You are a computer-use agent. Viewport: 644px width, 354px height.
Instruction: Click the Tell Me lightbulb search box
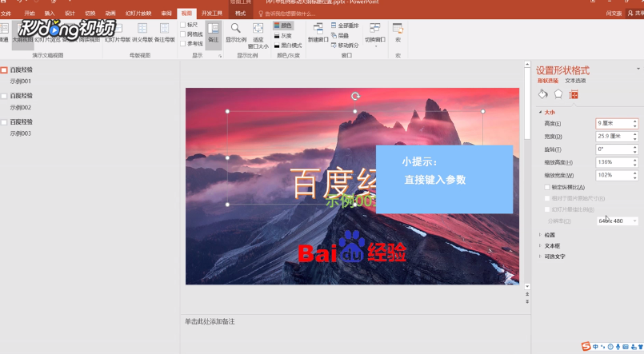pos(286,14)
